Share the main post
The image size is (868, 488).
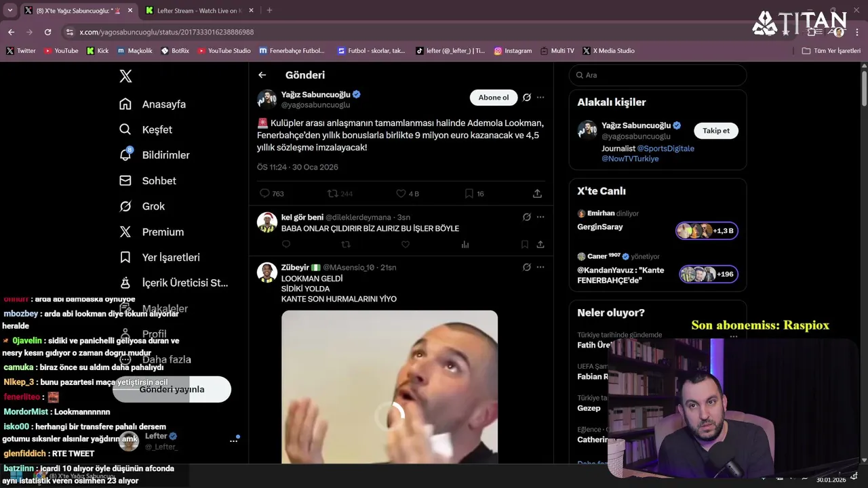[537, 193]
